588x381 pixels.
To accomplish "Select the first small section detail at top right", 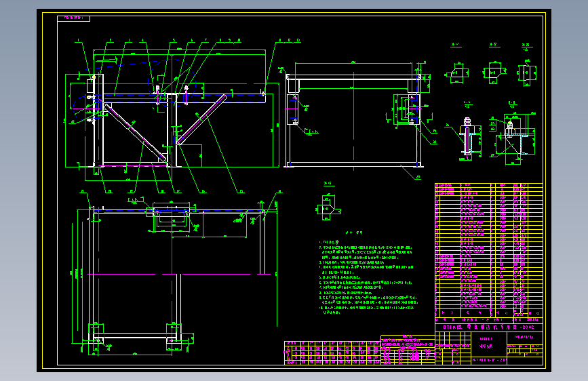I will click(x=456, y=73).
